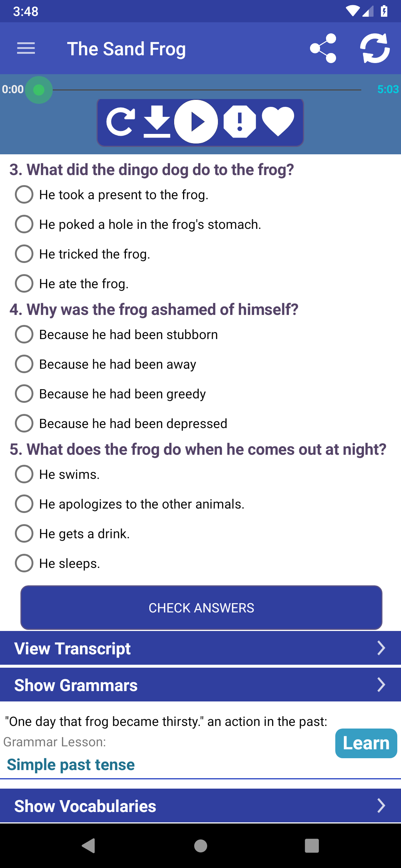The height and width of the screenshot is (868, 401).
Task: Download the audio lesson
Action: (x=157, y=122)
